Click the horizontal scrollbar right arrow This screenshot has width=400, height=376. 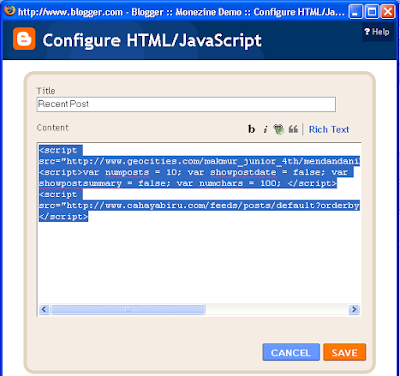click(354, 309)
